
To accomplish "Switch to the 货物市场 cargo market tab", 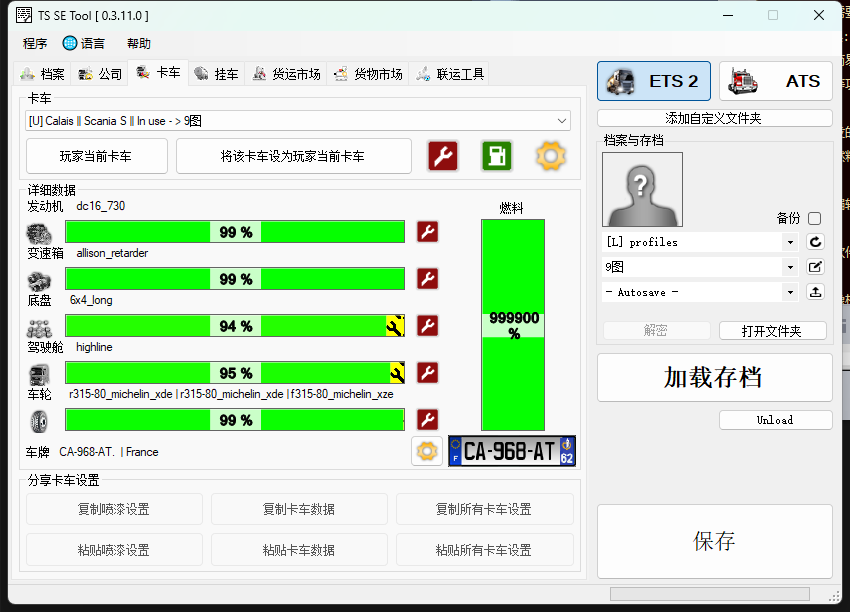I will [369, 74].
